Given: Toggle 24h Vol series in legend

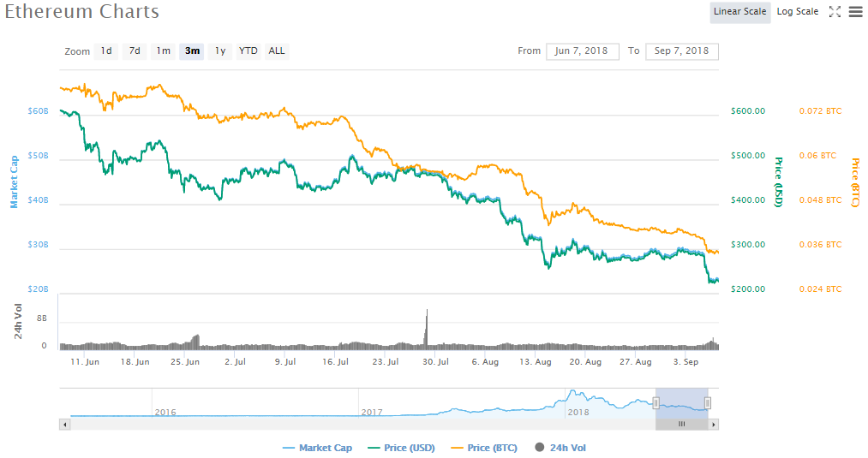Looking at the screenshot, I should coord(560,448).
